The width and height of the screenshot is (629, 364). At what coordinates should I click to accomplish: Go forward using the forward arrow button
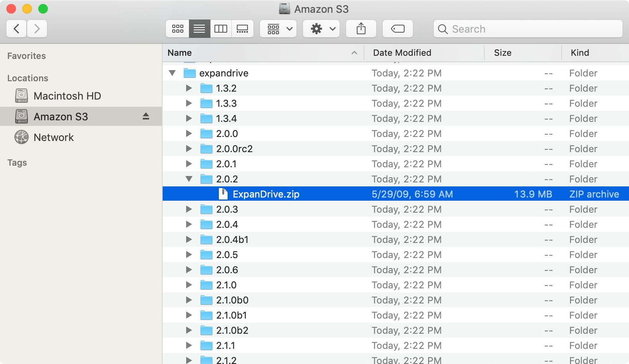37,29
